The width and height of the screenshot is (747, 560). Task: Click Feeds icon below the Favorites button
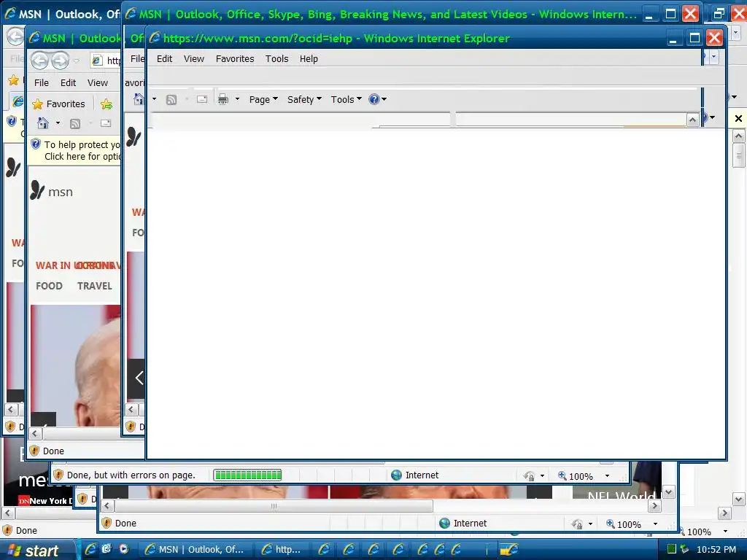75,124
